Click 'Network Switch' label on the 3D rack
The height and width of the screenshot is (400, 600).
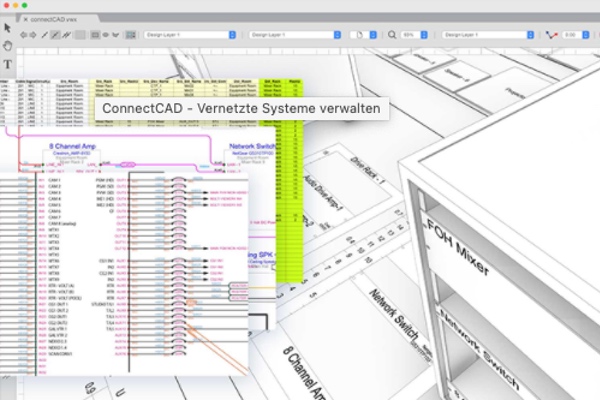coord(479,349)
